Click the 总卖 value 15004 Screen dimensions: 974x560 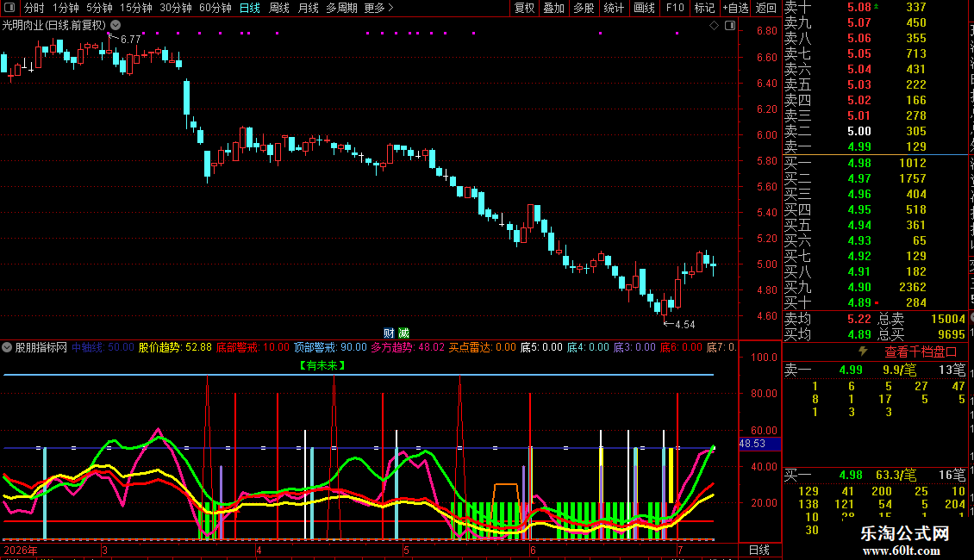tap(948, 319)
